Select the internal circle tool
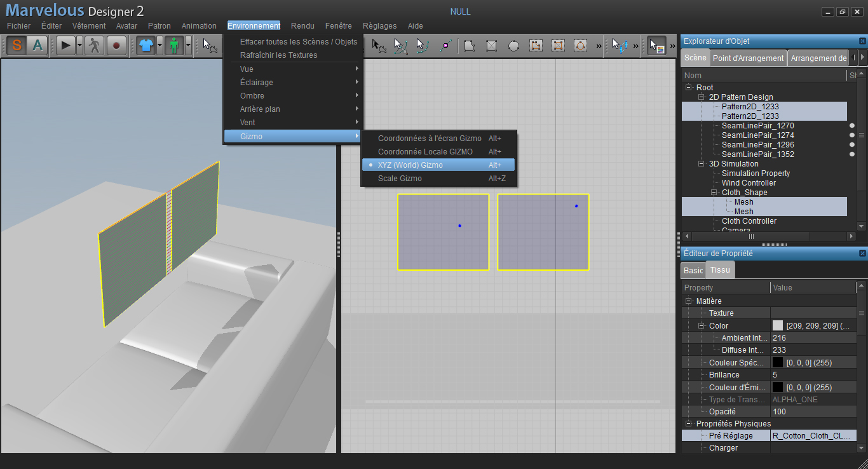Viewport: 868px width, 469px height. pos(580,45)
